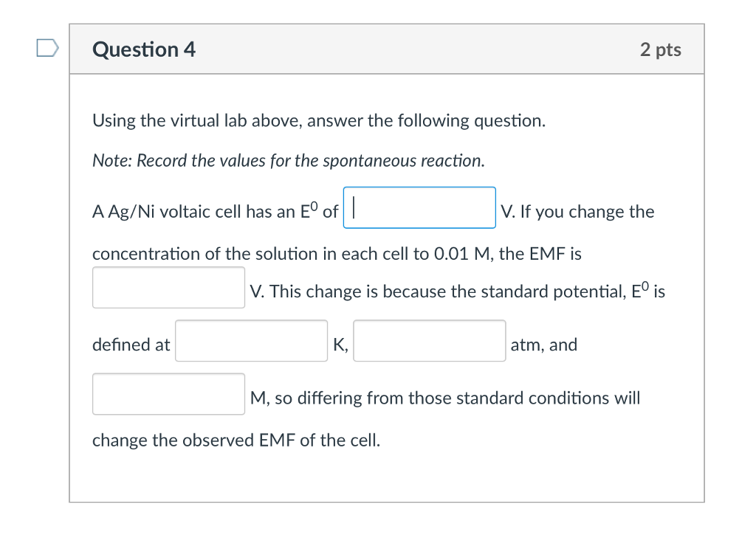Click the temperature input box before 'K,'

(251, 341)
